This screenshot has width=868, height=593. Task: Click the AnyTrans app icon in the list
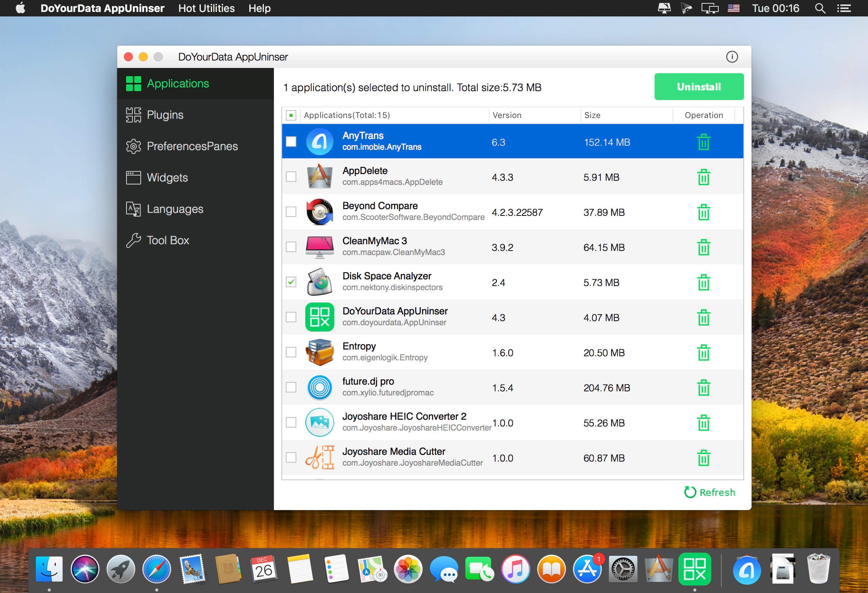[x=319, y=142]
